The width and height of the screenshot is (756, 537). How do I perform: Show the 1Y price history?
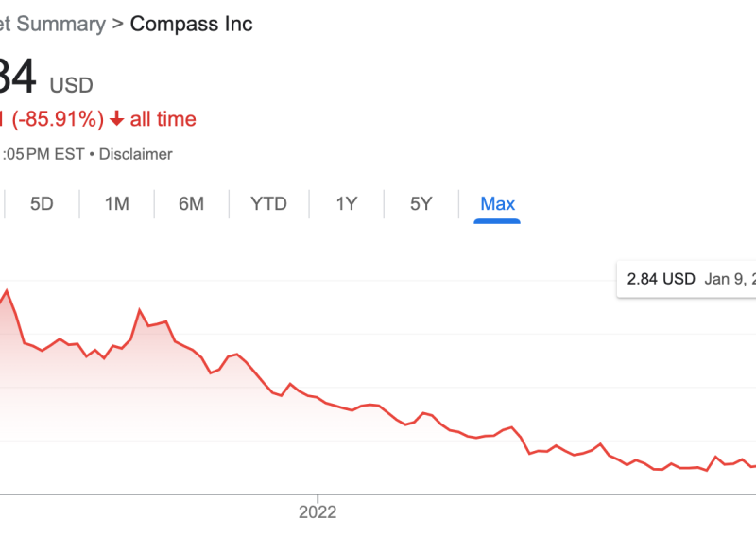[x=346, y=203]
